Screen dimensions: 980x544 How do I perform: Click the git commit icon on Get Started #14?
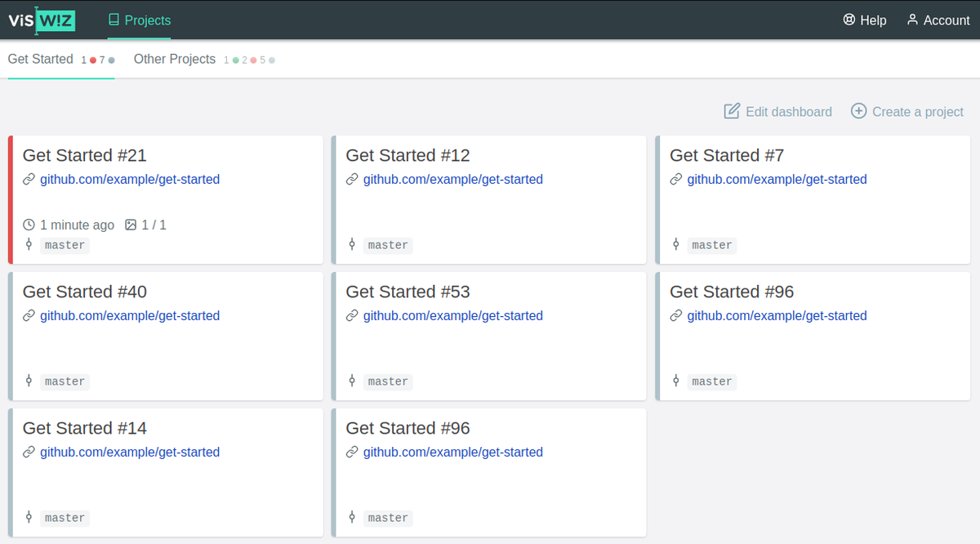click(x=29, y=517)
